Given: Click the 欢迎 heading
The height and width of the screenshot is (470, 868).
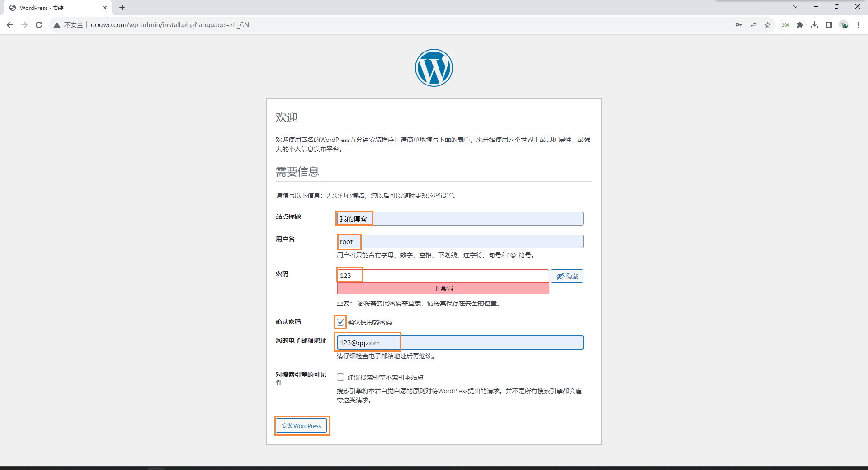Looking at the screenshot, I should click(x=287, y=117).
